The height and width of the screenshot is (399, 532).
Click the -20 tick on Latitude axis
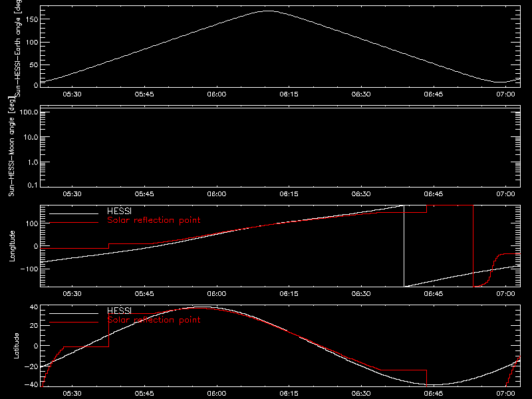pyautogui.click(x=31, y=366)
